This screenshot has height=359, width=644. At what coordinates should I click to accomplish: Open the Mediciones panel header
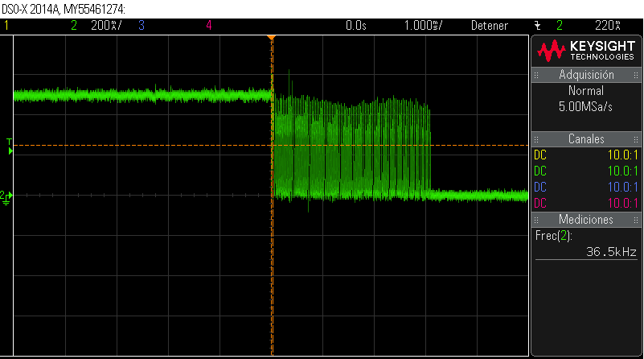pyautogui.click(x=586, y=220)
